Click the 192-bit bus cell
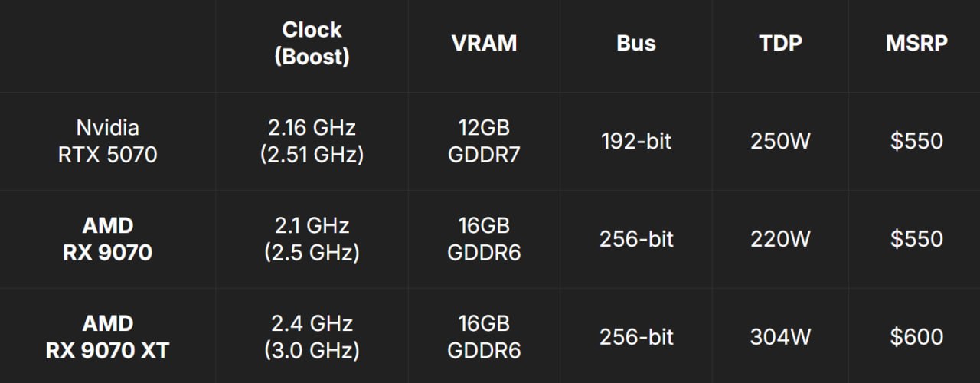Image resolution: width=980 pixels, height=383 pixels. (x=636, y=142)
